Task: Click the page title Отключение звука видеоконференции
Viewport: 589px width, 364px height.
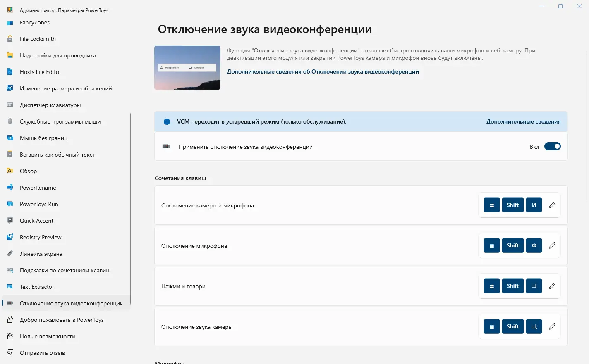Action: click(x=265, y=29)
